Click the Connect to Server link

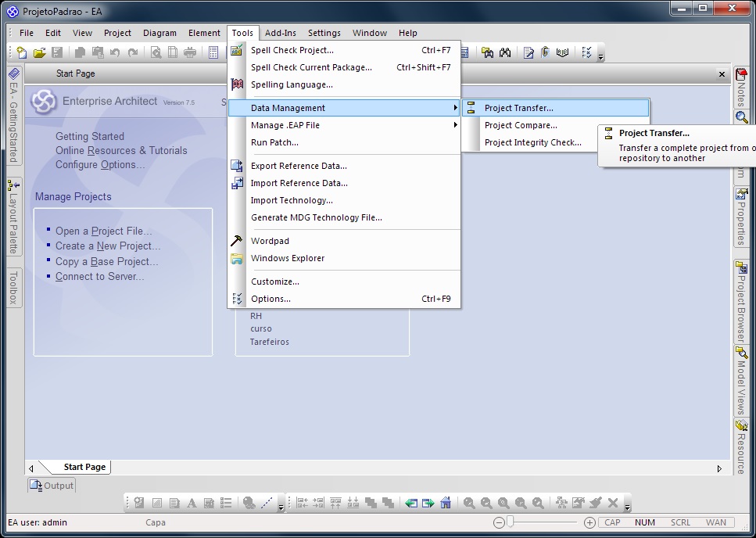click(x=99, y=276)
